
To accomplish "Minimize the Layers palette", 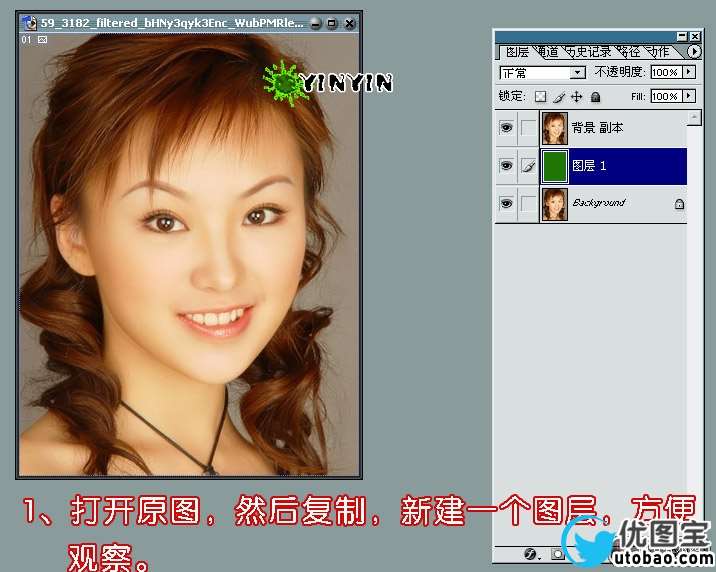I will pos(682,37).
